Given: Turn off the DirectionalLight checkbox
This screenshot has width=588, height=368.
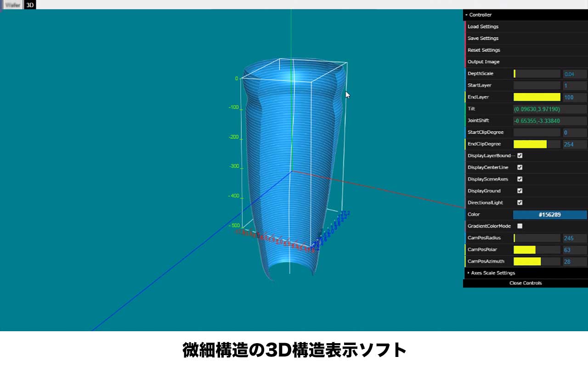Looking at the screenshot, I should (x=520, y=202).
